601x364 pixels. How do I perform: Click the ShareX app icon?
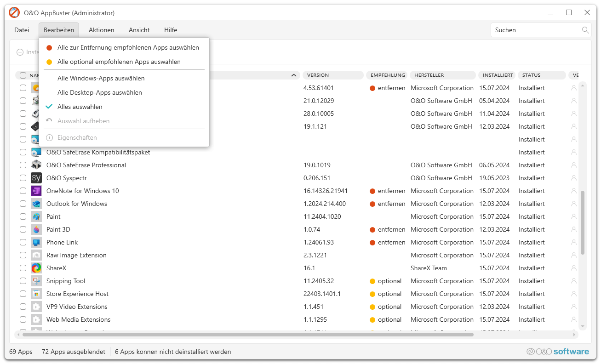36,268
